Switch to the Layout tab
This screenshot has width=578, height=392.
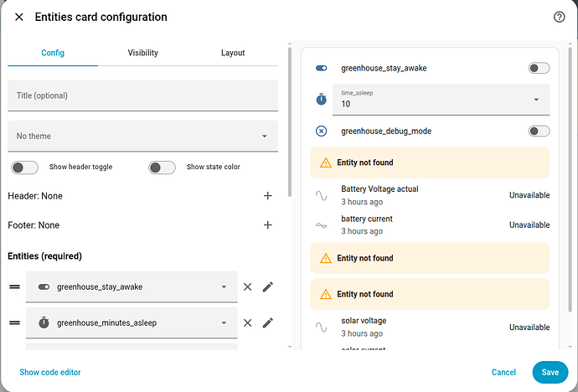click(x=233, y=53)
